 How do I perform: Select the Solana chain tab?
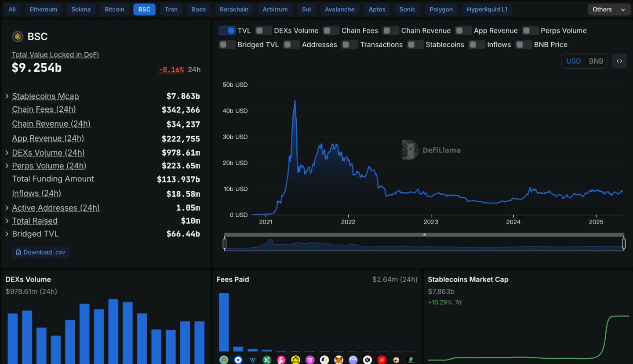tap(81, 9)
